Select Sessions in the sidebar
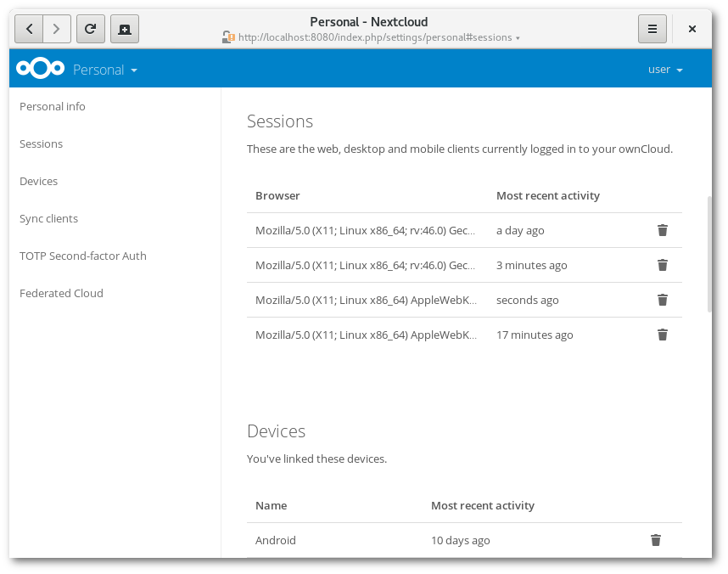Image resolution: width=728 pixels, height=574 pixels. (x=41, y=143)
